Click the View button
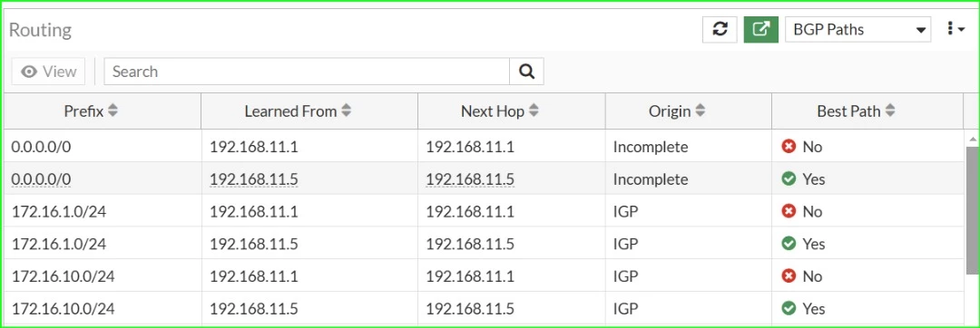 tap(48, 72)
